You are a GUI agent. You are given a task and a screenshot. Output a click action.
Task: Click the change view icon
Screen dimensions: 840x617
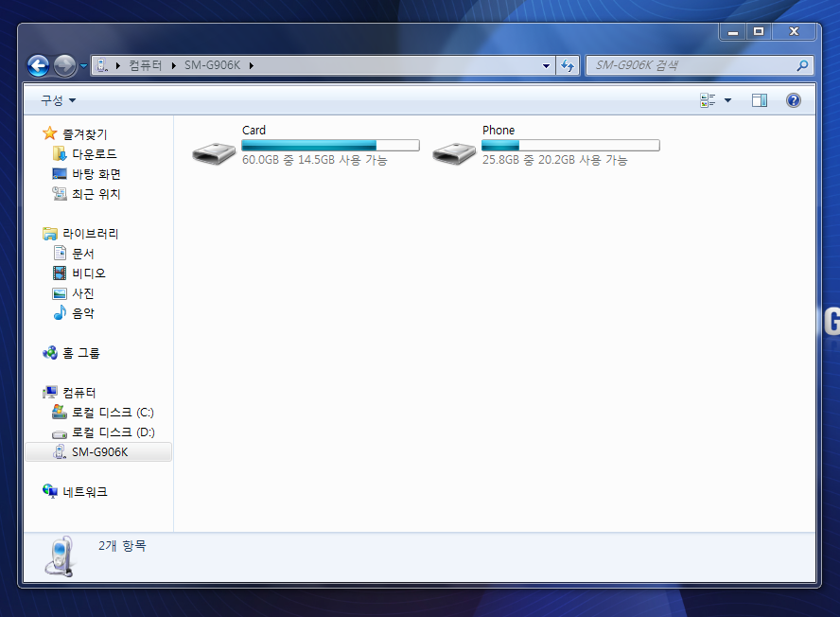708,100
